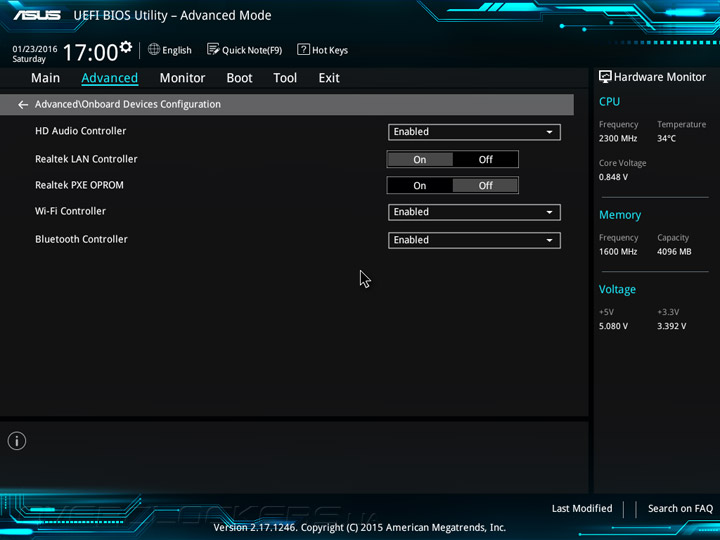Click the ASUS logo
The width and height of the screenshot is (720, 540).
click(37, 15)
